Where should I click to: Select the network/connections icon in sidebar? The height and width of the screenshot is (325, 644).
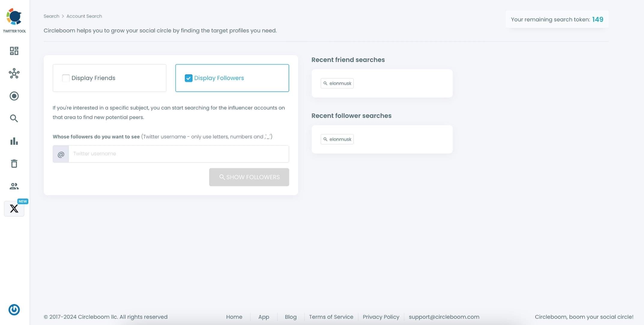[14, 74]
